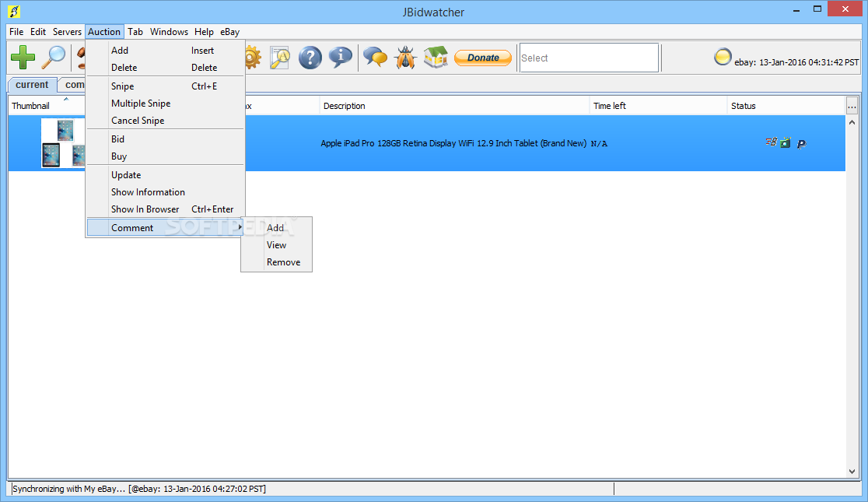The image size is (868, 502).
Task: Choose Remove in Comment submenu
Action: (276, 262)
